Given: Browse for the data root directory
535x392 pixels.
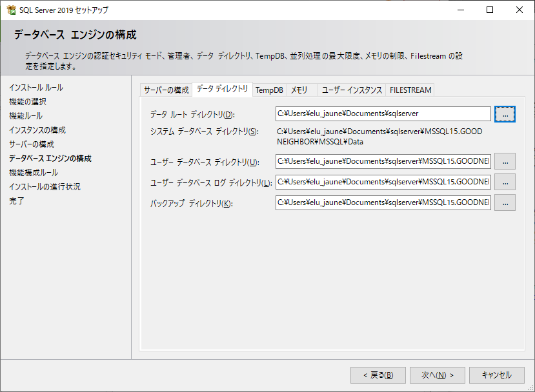Looking at the screenshot, I should tap(505, 114).
